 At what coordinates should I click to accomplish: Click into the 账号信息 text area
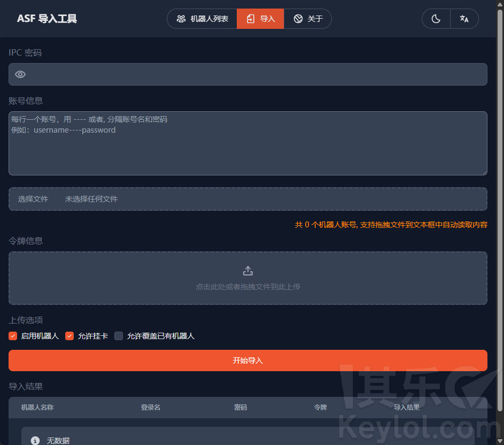tap(247, 150)
